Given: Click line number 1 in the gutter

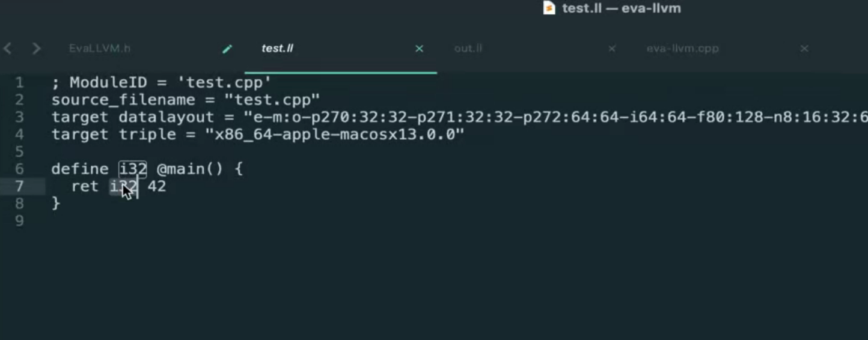Looking at the screenshot, I should [20, 82].
